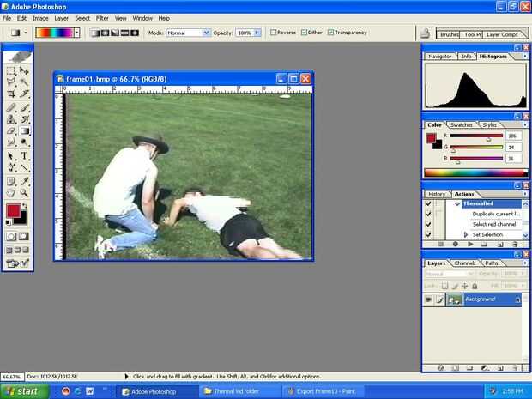Hide the Background layer with eye icon

point(428,299)
